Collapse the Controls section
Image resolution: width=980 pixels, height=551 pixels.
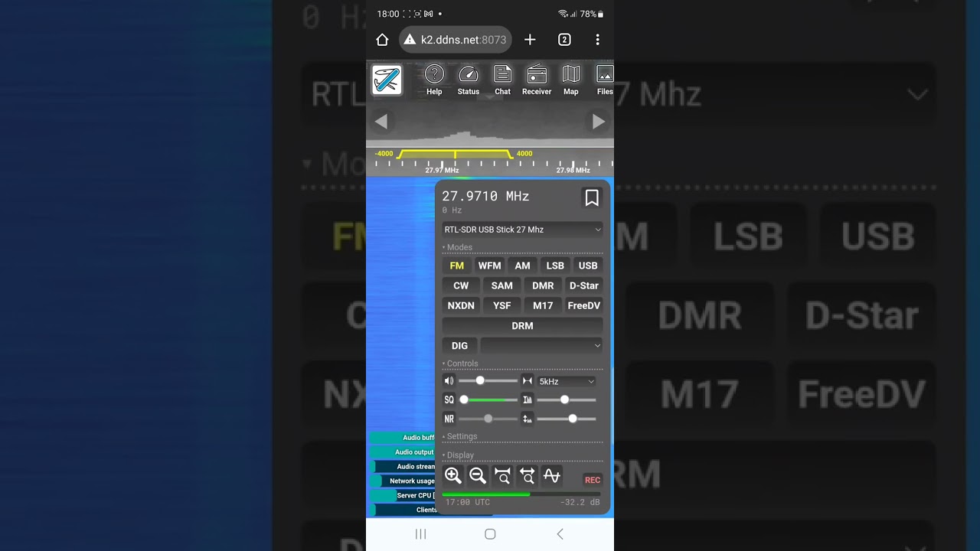coord(461,364)
